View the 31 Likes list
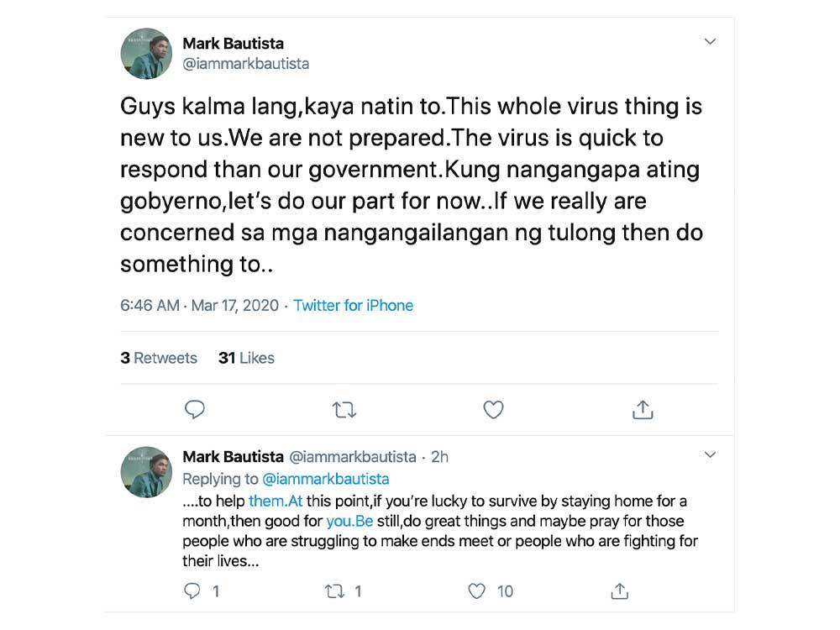Screen dimensions: 840x630 [x=246, y=358]
